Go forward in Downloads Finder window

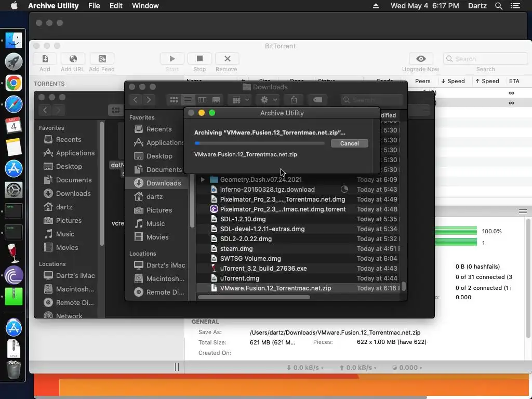[149, 100]
